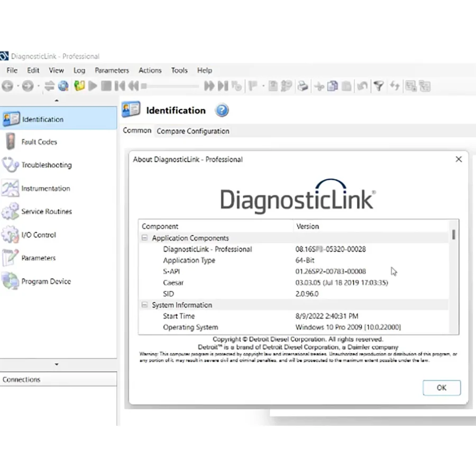The width and height of the screenshot is (476, 476).
Task: Click the Stop playback square button
Action: tap(106, 86)
